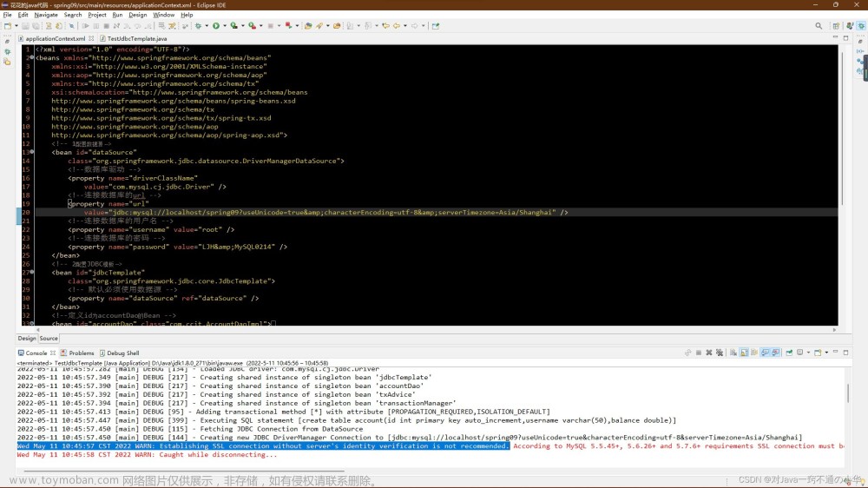This screenshot has width=868, height=488.
Task: Switch to TestJdbcTemplate.java editor tab
Action: click(x=133, y=39)
